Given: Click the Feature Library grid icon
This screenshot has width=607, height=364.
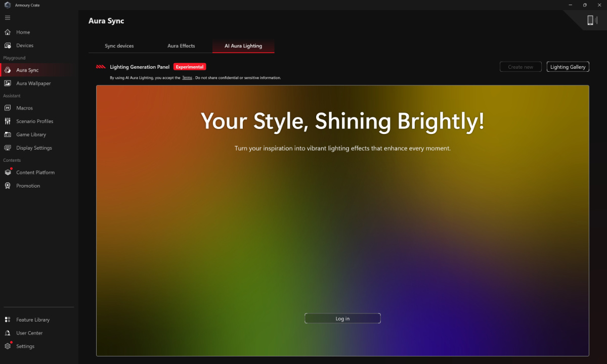Looking at the screenshot, I should pyautogui.click(x=8, y=320).
